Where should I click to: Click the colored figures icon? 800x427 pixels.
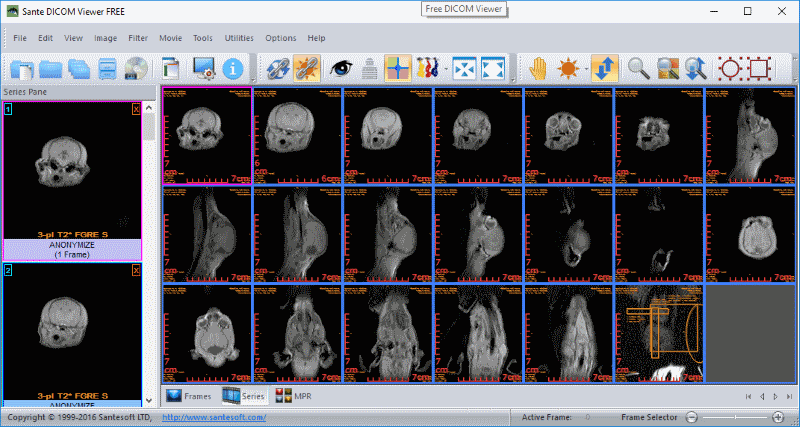pos(429,68)
